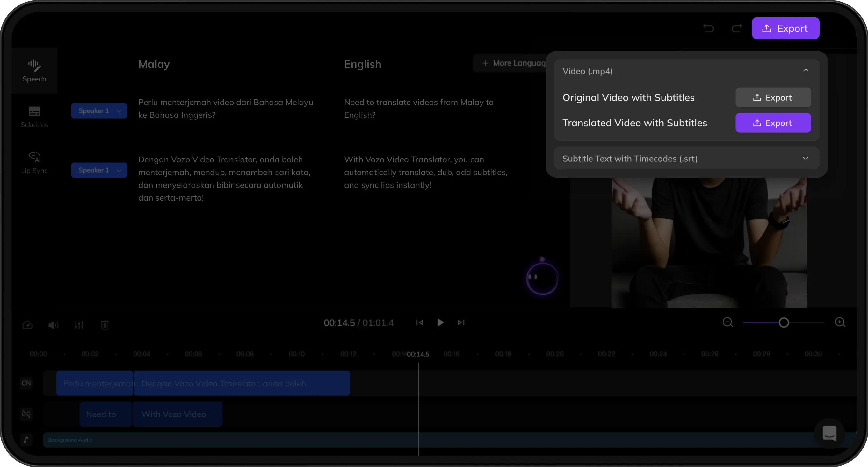Click the music note track icon

26,440
